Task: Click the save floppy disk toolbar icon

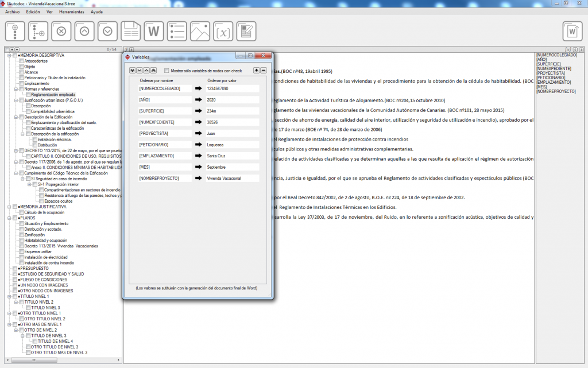Action: click(131, 31)
